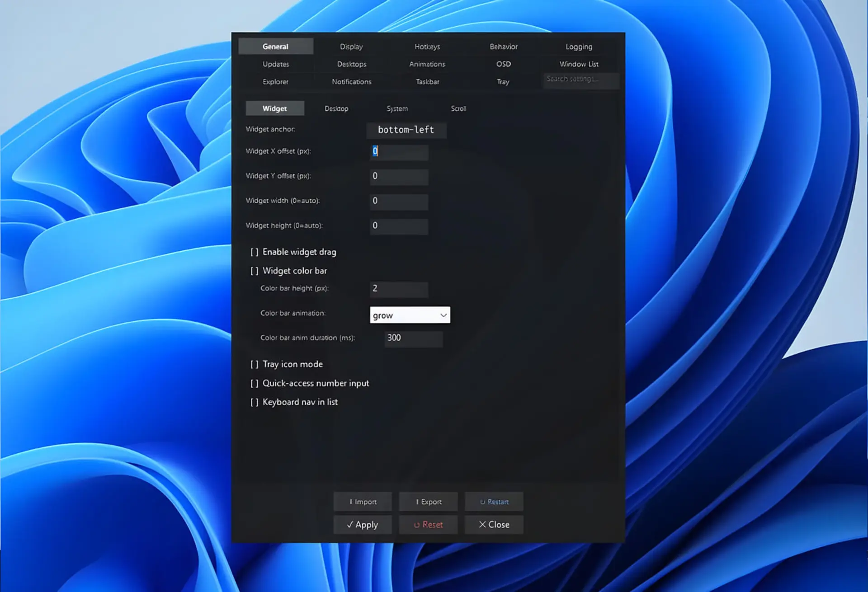Select the Behavior tab
Image resolution: width=868 pixels, height=592 pixels.
(504, 47)
